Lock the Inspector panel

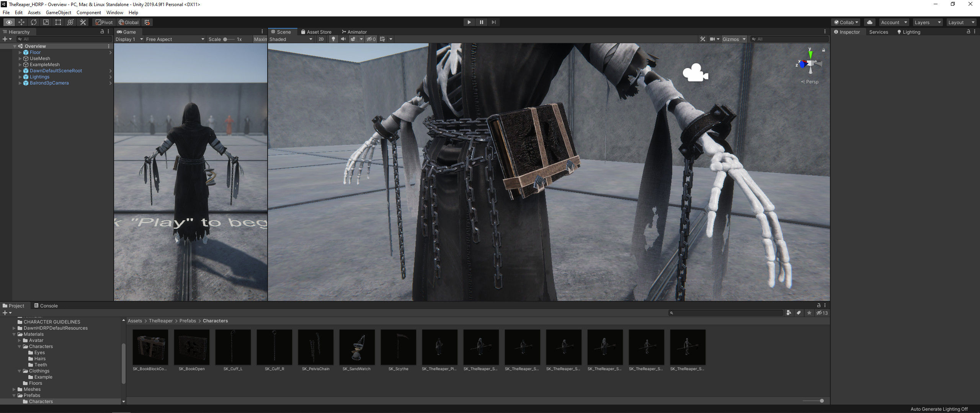tap(969, 32)
